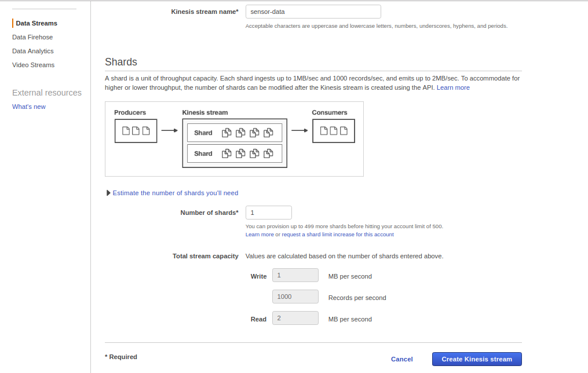Click the Records per second capacity field
Viewport: 588px width, 373px height.
(x=295, y=297)
